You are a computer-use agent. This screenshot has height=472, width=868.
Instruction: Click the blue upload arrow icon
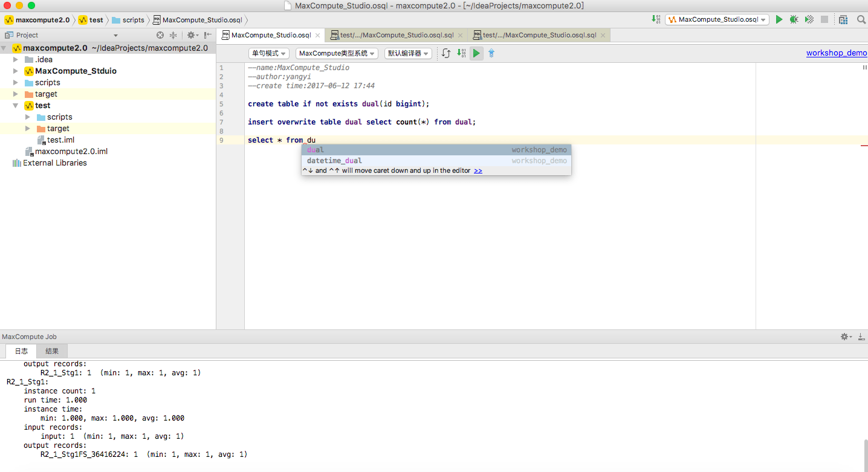point(491,53)
